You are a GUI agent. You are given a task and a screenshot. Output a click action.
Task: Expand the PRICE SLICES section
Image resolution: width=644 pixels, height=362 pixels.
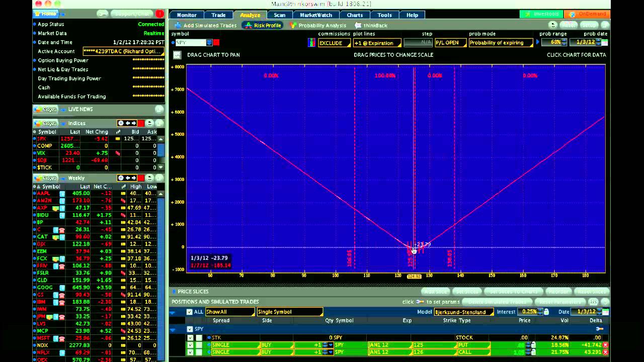click(174, 292)
